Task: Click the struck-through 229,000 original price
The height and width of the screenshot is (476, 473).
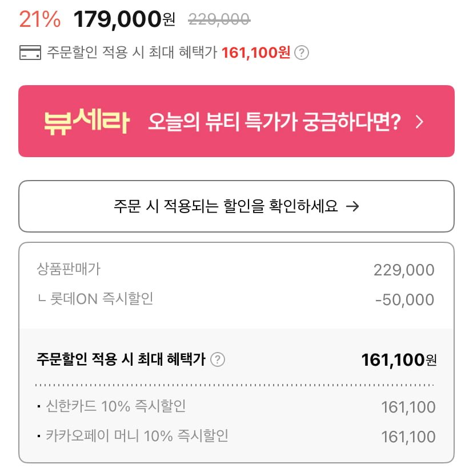Action: pos(219,20)
